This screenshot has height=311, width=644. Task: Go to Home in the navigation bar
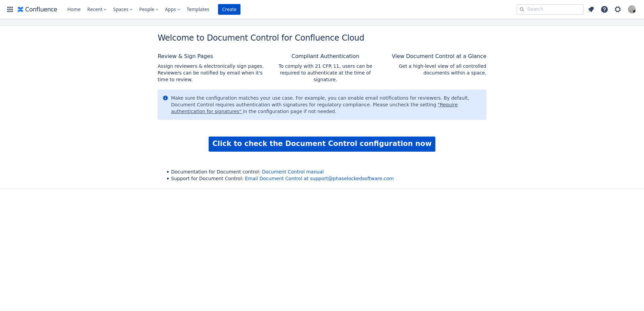point(74,9)
